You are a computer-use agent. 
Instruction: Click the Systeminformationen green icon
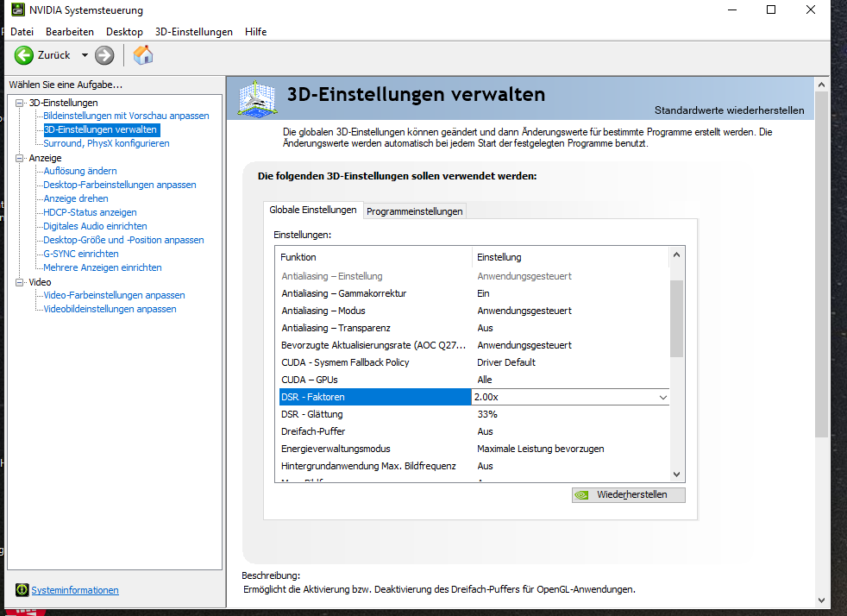pyautogui.click(x=22, y=590)
